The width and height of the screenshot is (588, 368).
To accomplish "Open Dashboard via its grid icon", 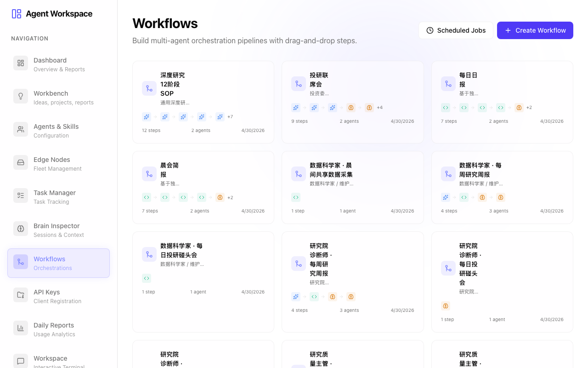I will 21,63.
